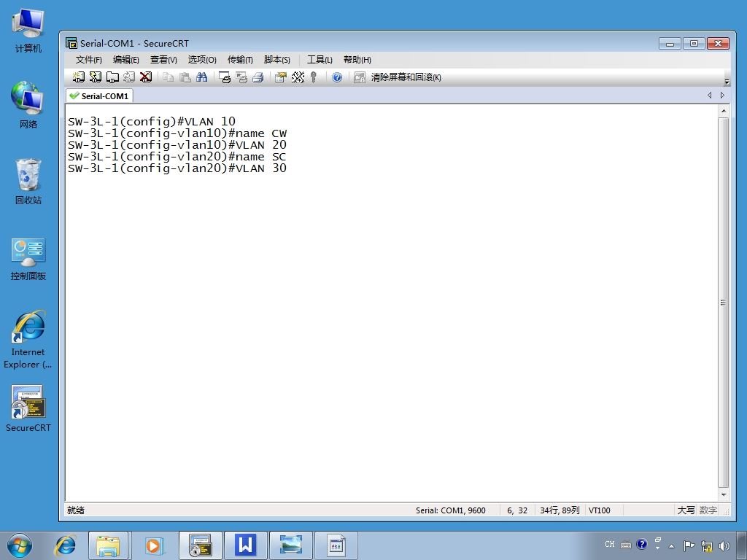Click 'VT100' in status bar
Screen dimensions: 747x560
(x=600, y=510)
